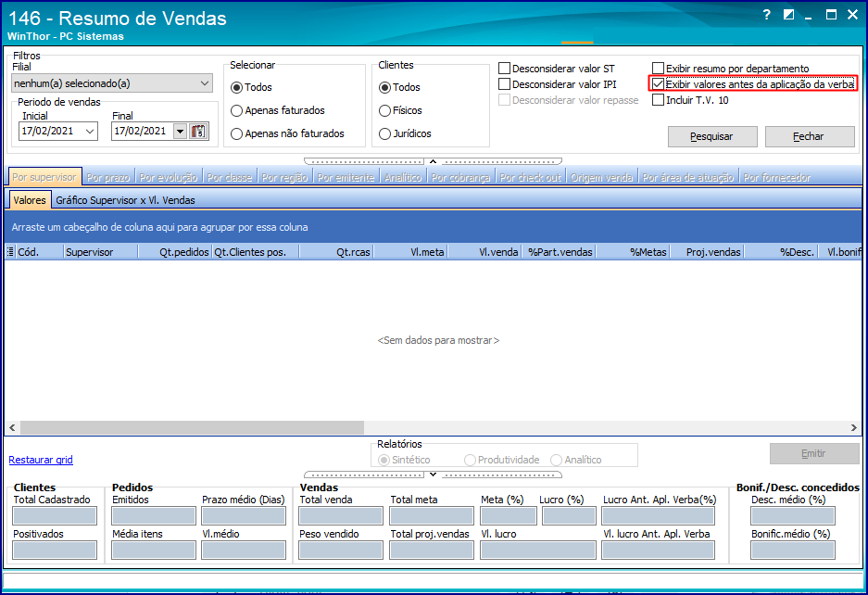Select Jurídicos clients option
Screen dimensions: 868x595
(x=405, y=134)
